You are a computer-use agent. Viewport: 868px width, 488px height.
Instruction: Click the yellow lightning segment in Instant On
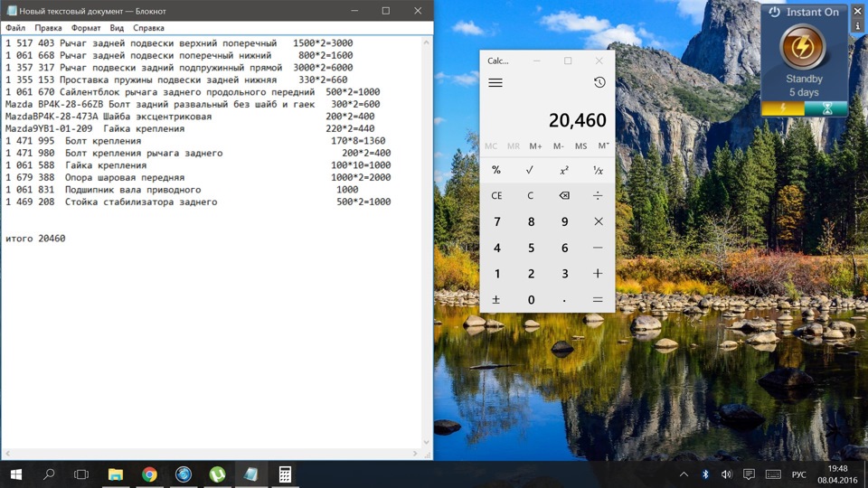tap(783, 108)
